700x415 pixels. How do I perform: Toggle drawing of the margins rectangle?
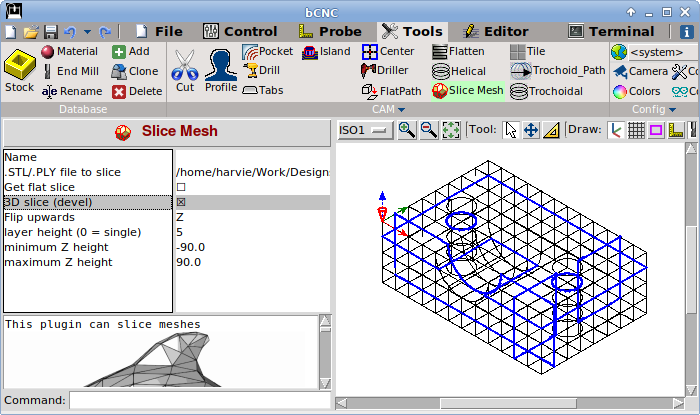tap(656, 130)
